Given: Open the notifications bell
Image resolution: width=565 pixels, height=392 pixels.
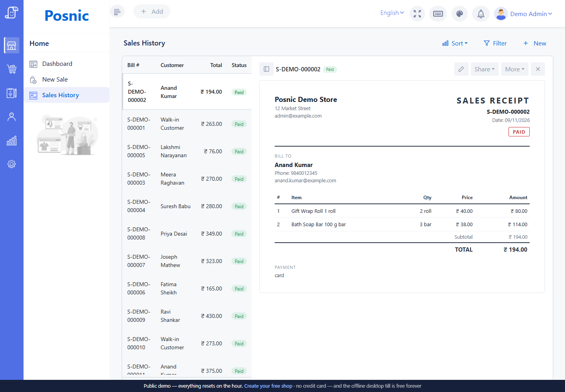Looking at the screenshot, I should tap(481, 14).
